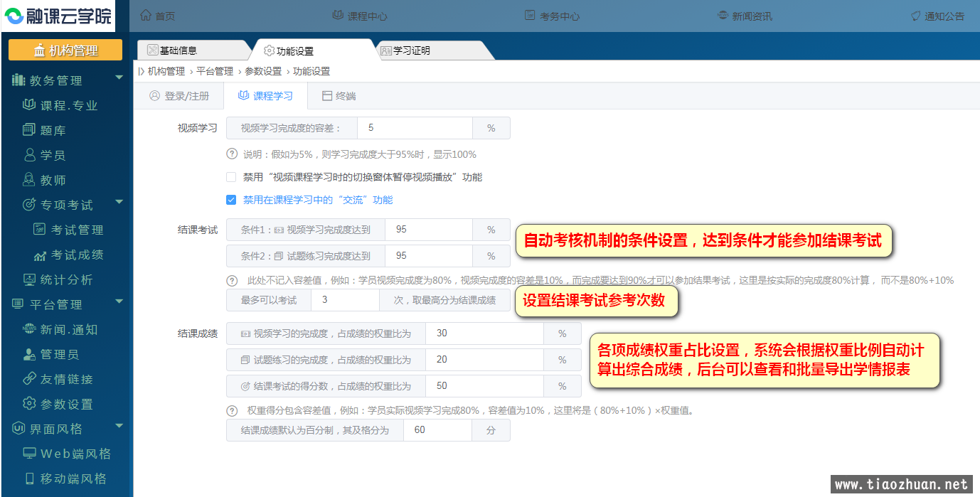This screenshot has width=980, height=497.
Task: Click the help icon before 权重得分包含容差值 note
Action: pyautogui.click(x=232, y=410)
